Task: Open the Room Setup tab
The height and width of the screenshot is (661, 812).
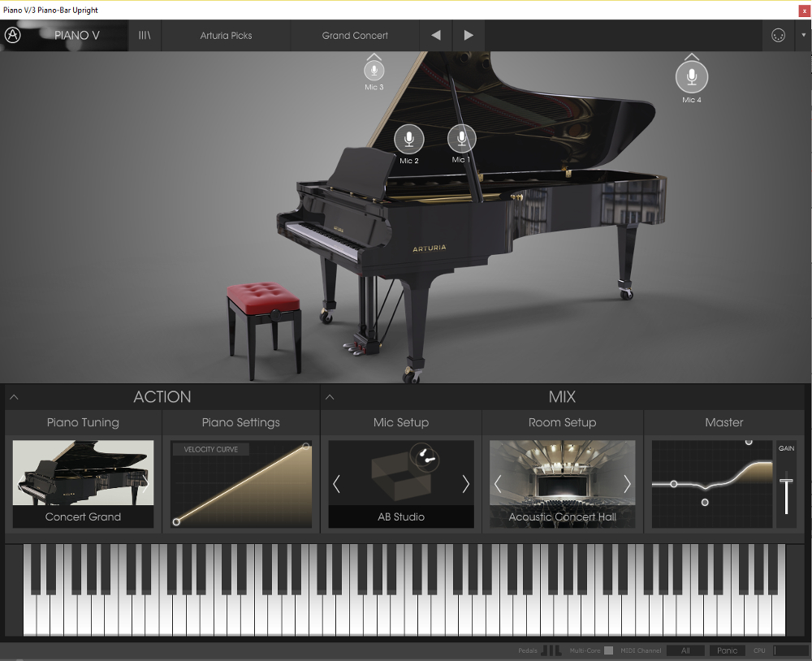Action: (562, 422)
